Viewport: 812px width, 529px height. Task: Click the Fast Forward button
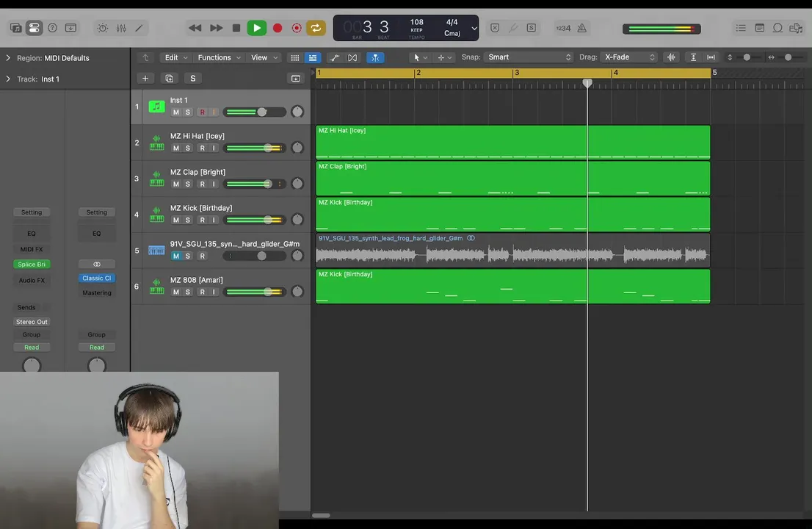pyautogui.click(x=216, y=28)
